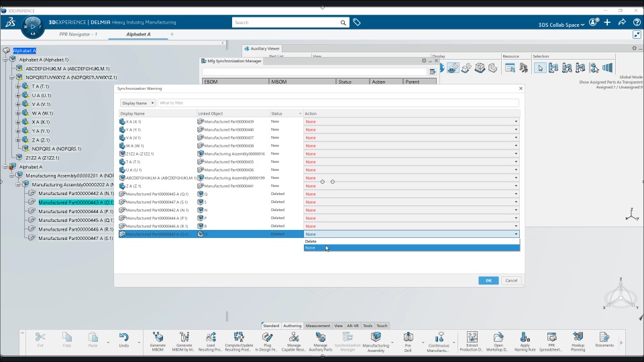The height and width of the screenshot is (362, 644).
Task: Expand the T A (T.1) tree node
Action: 18,86
